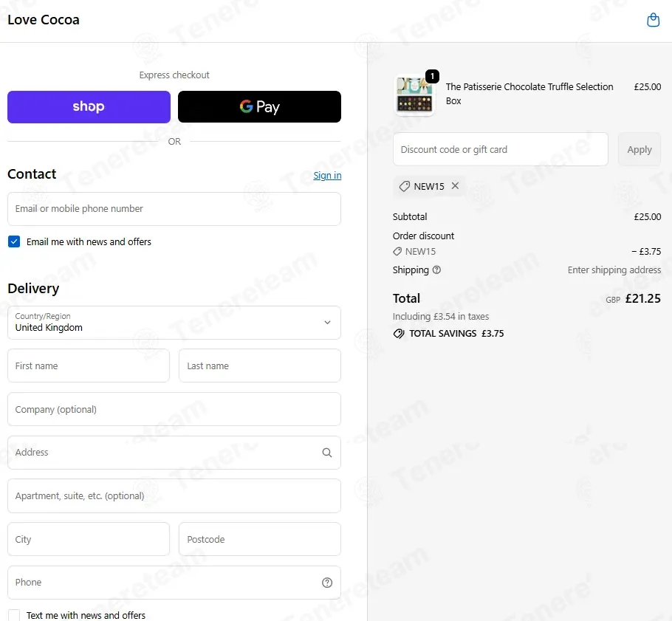Enable text me with news and offers
672x621 pixels.
tap(14, 615)
